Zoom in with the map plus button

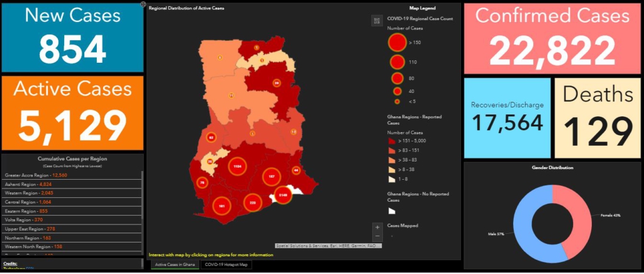(377, 227)
